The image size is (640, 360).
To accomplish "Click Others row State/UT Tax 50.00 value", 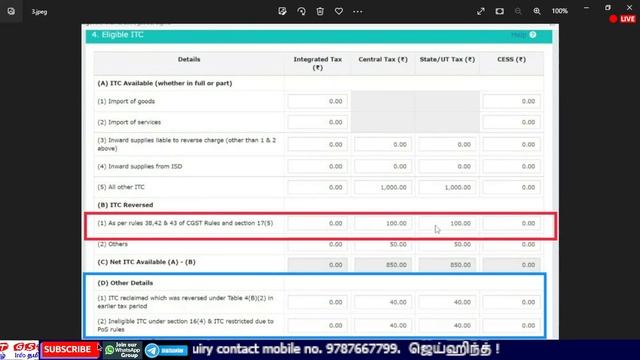I will (447, 244).
